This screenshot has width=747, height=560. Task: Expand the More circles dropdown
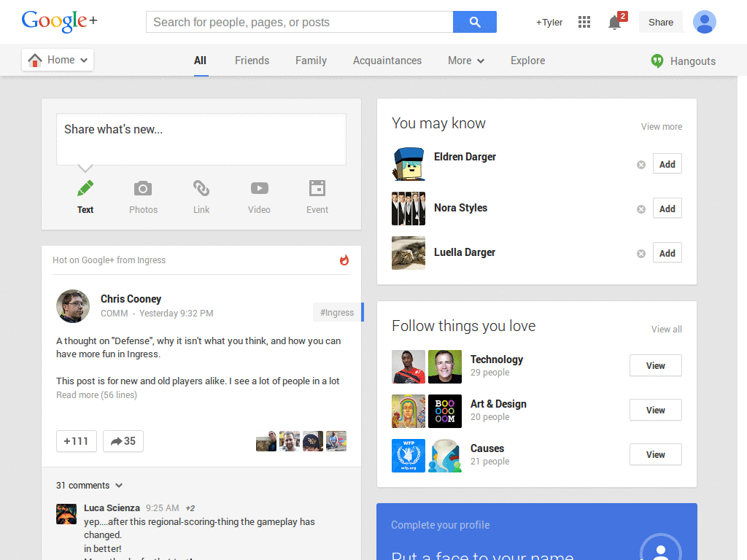coord(466,61)
